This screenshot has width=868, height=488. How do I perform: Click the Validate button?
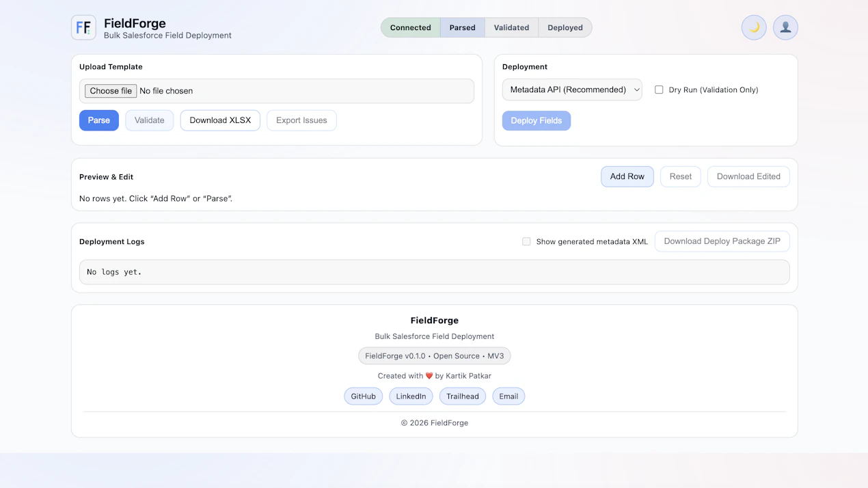pos(149,120)
